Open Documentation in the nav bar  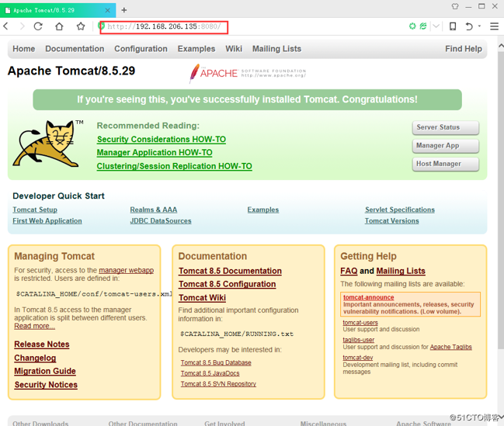coord(75,49)
